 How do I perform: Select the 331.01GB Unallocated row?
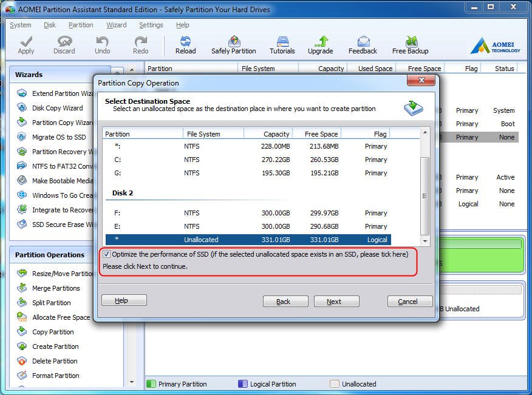[x=248, y=240]
